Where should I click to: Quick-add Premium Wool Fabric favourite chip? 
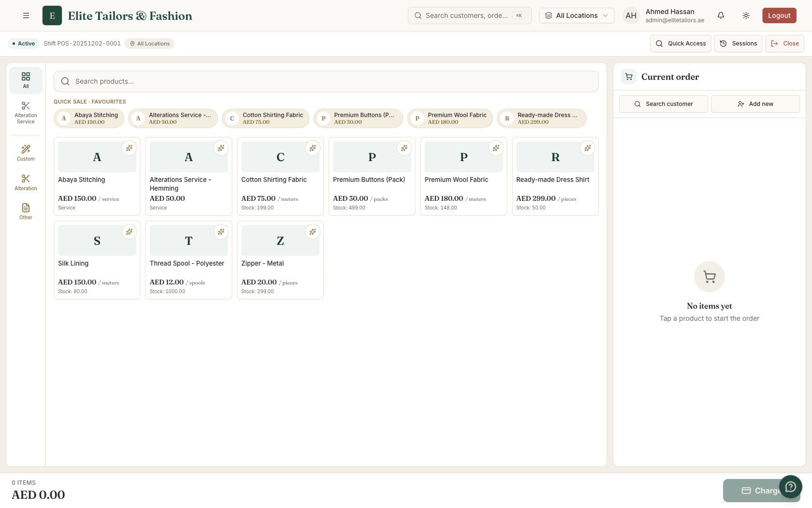tap(450, 119)
